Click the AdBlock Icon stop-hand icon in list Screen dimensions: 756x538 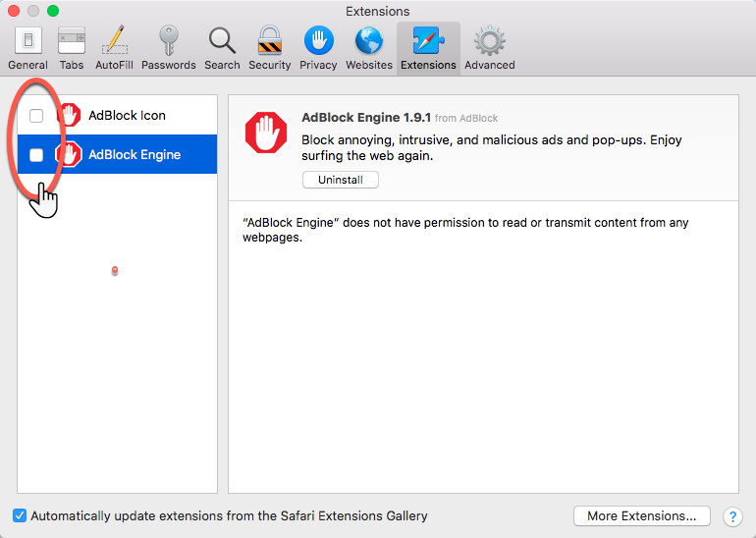(69, 115)
